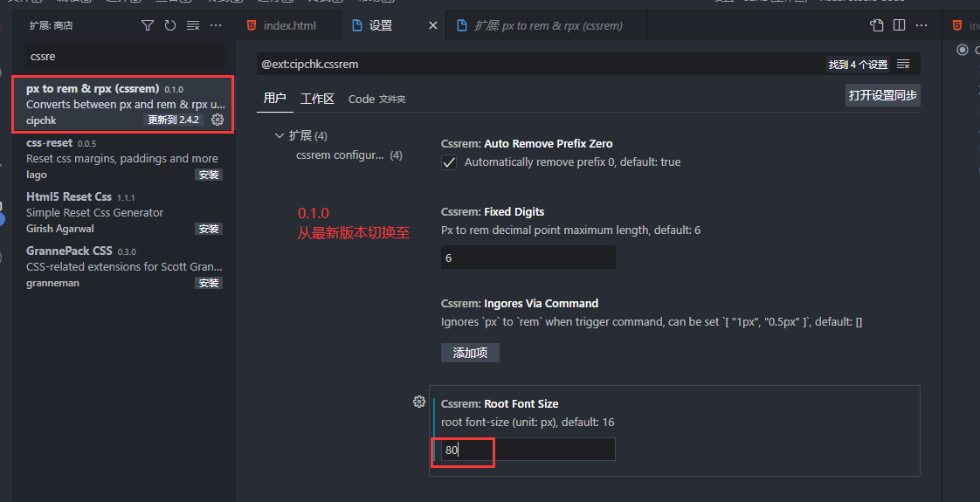
Task: Click 找到 4 个设置 results badge
Action: click(858, 65)
